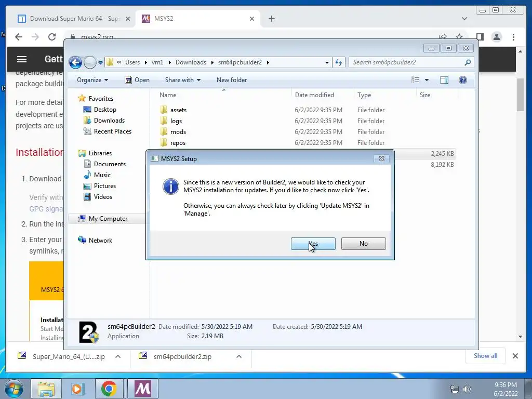Image resolution: width=532 pixels, height=399 pixels.
Task: Open Downloads in navigation pane
Action: click(109, 121)
